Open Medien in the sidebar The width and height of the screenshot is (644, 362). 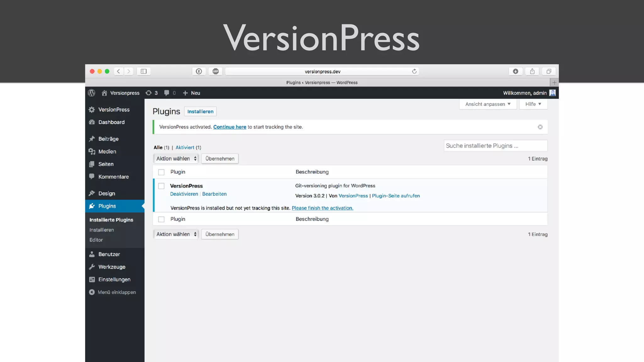(x=115, y=151)
